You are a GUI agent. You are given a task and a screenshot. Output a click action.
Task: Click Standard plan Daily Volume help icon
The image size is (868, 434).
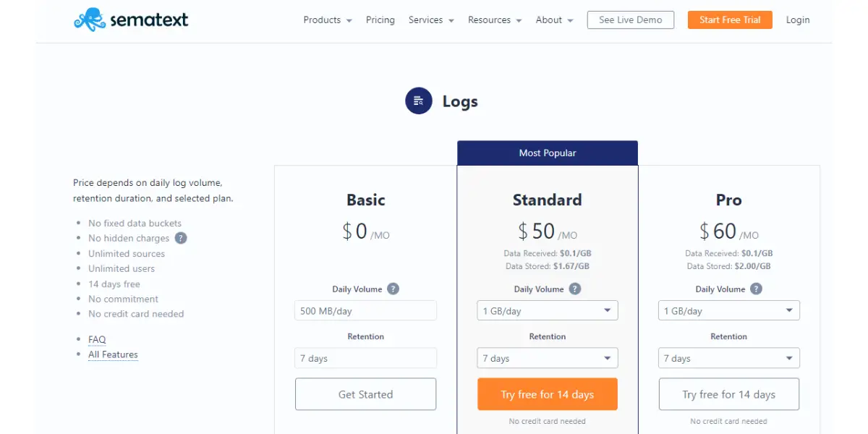574,289
